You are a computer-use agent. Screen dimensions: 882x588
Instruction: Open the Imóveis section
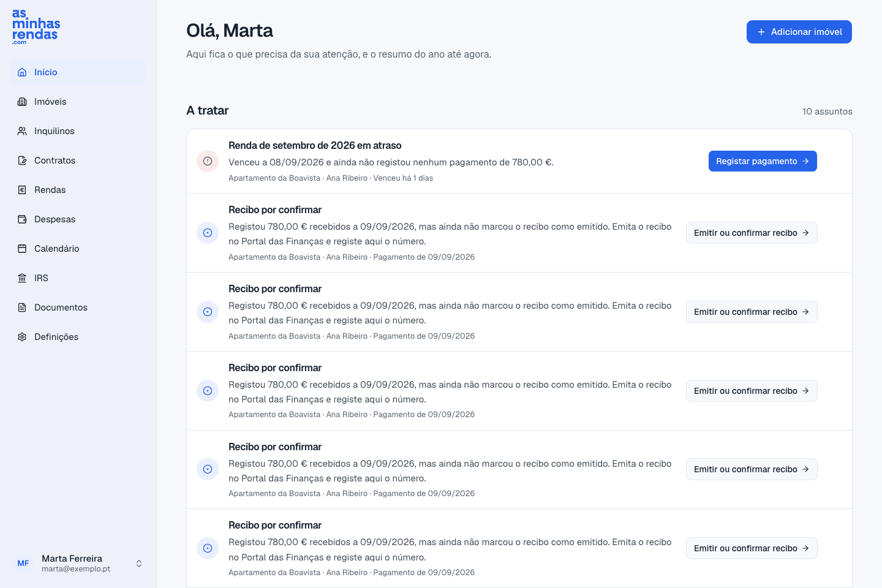pos(78,102)
